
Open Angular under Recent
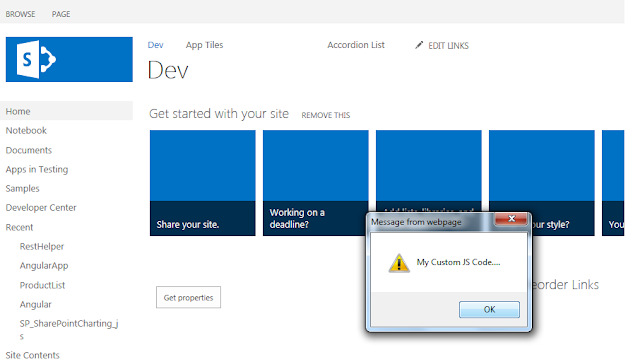point(36,304)
